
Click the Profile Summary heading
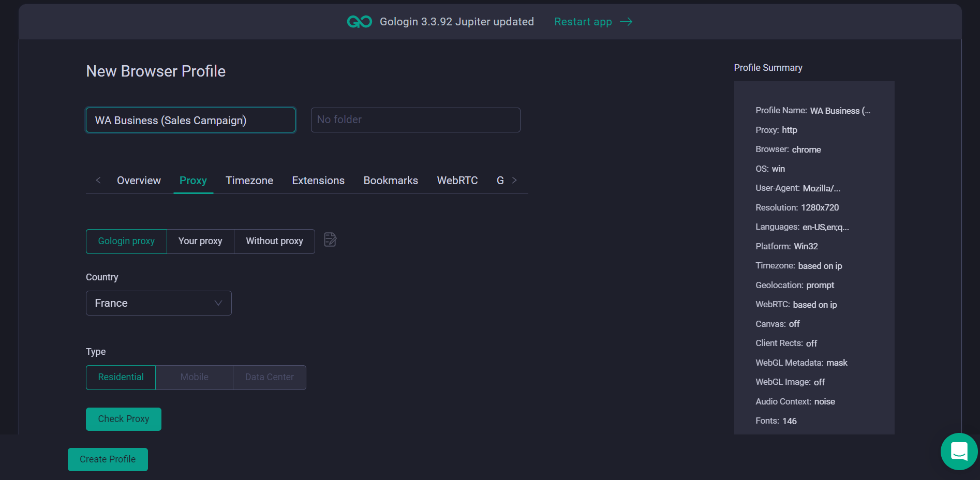[x=768, y=68]
